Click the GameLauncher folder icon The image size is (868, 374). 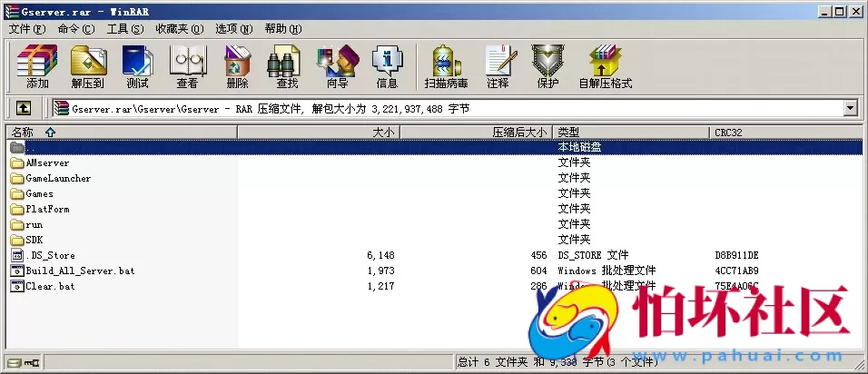[17, 178]
